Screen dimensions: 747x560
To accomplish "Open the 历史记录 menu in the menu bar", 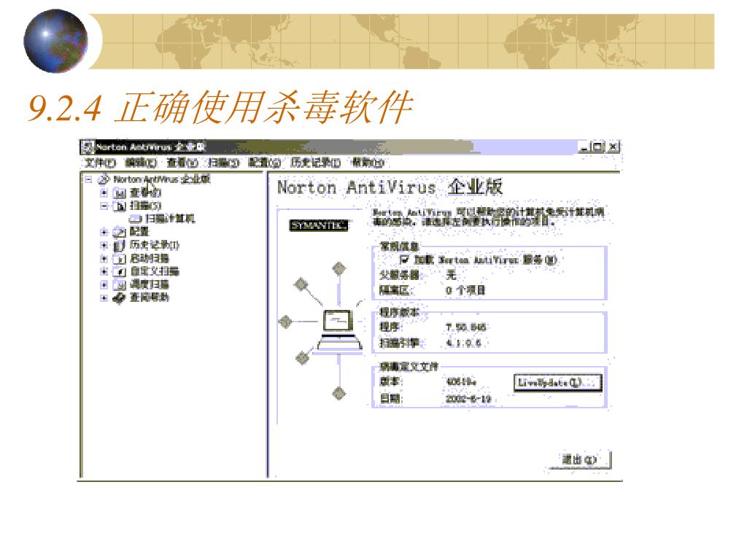I will pos(315,163).
